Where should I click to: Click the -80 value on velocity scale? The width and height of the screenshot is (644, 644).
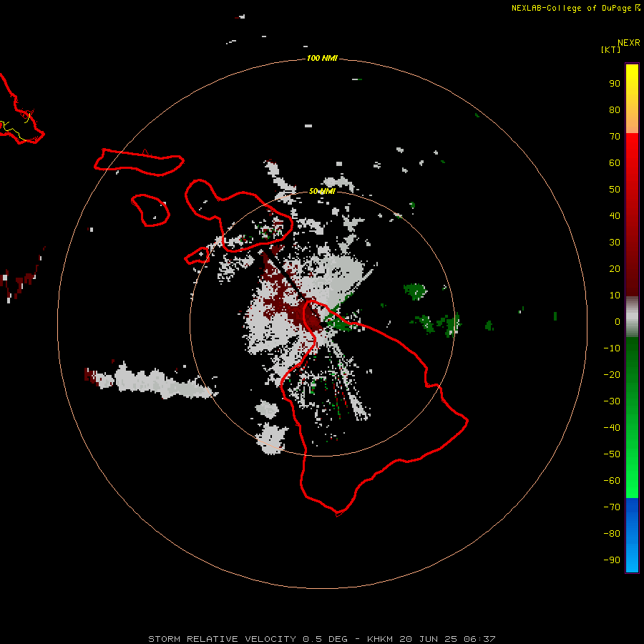612,534
